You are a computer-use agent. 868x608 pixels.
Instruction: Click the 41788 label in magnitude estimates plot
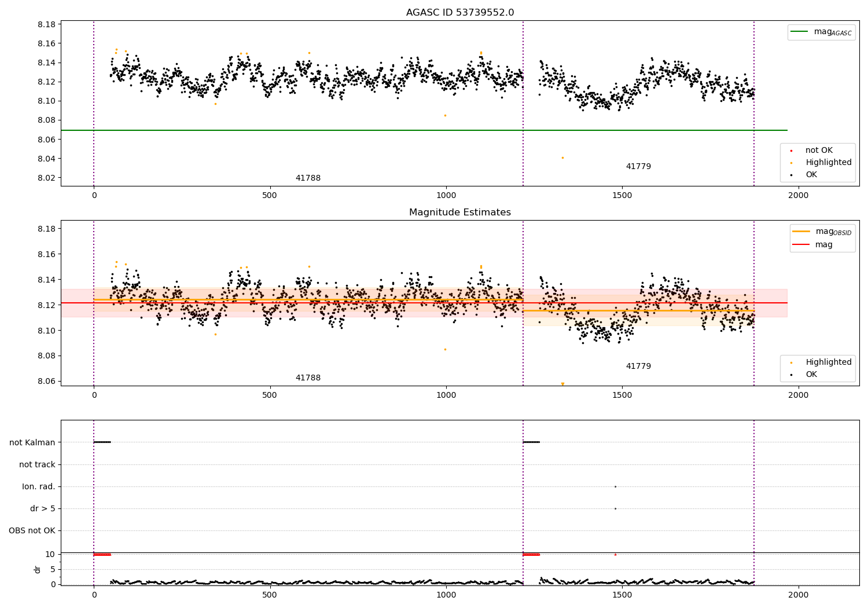pos(308,378)
